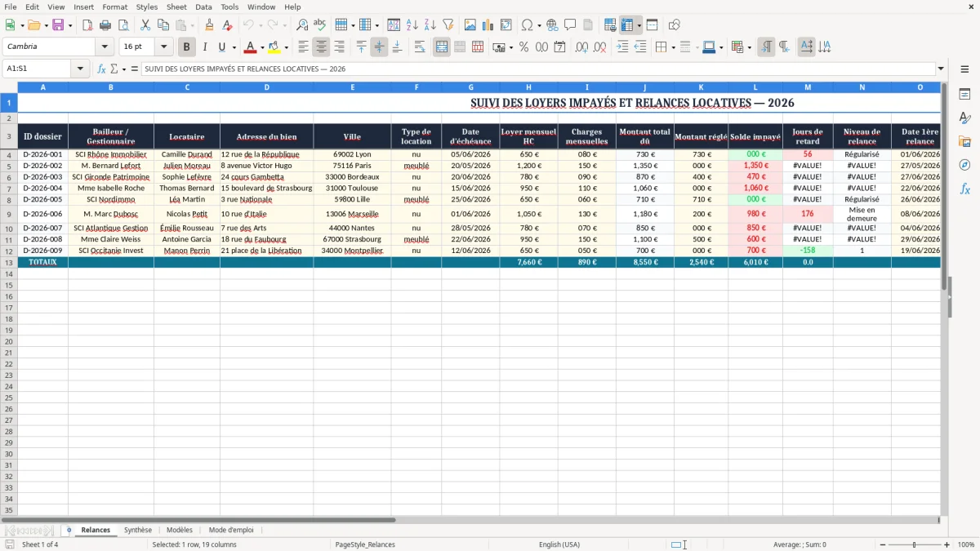Switch to Mode d'emploi sheet tab
The height and width of the screenshot is (551, 980).
click(x=231, y=530)
